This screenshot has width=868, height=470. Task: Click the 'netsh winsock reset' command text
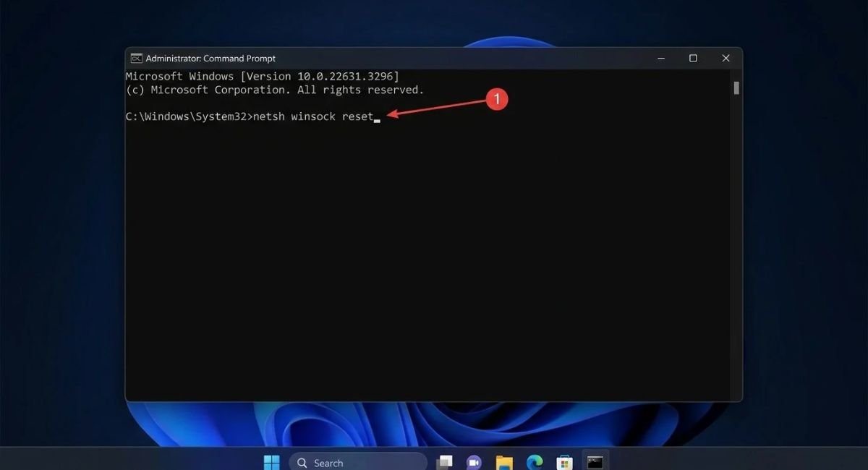pyautogui.click(x=312, y=116)
